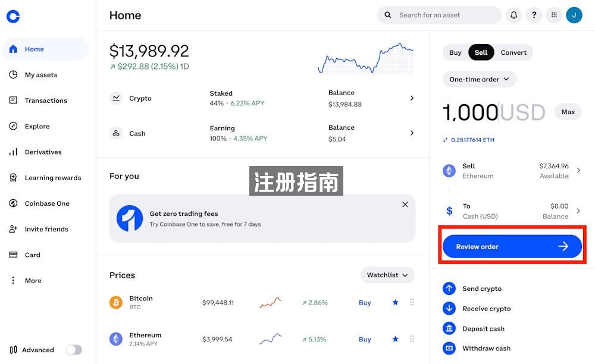This screenshot has width=595, height=364.
Task: Click the Ethereum icon in Prices
Action: click(x=116, y=339)
